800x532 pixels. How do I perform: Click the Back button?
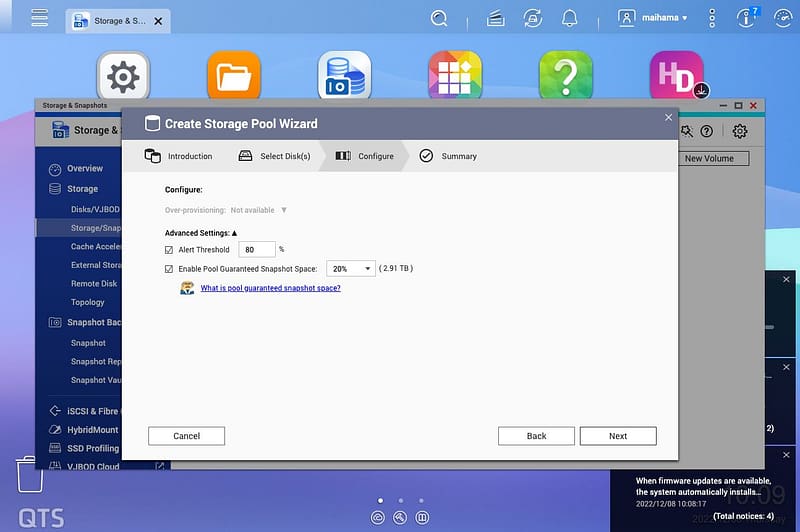[x=536, y=436]
